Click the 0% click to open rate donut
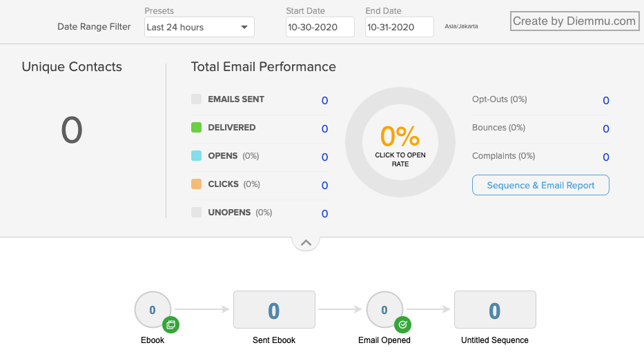The height and width of the screenshot is (361, 644). pyautogui.click(x=400, y=142)
